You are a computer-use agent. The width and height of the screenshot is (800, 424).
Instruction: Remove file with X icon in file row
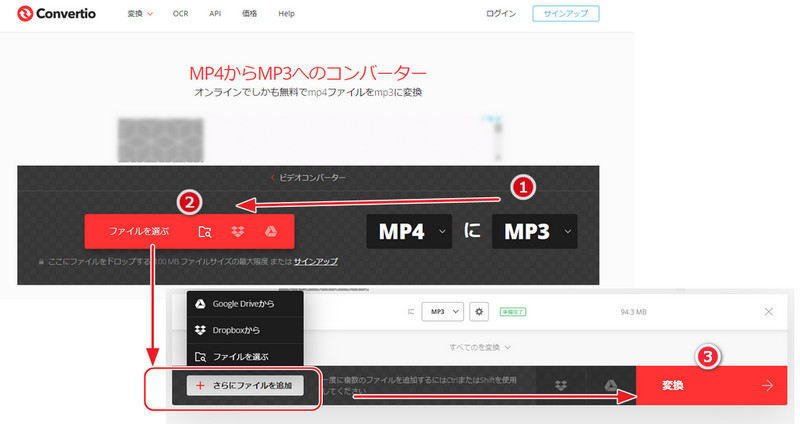tap(768, 312)
